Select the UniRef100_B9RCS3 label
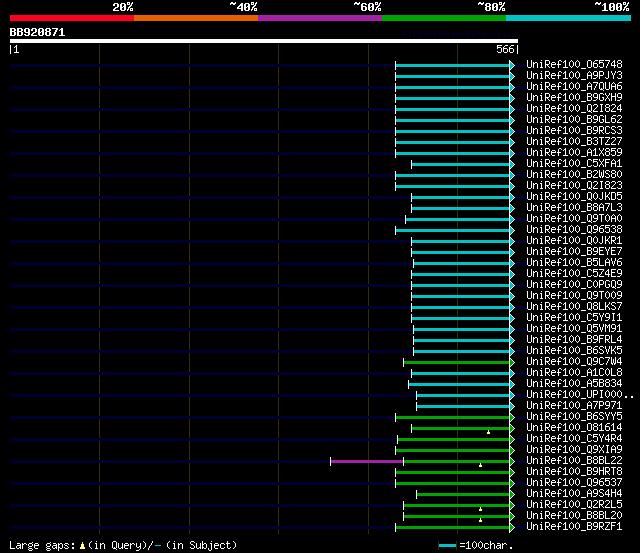The width and height of the screenshot is (640, 553). 574,131
